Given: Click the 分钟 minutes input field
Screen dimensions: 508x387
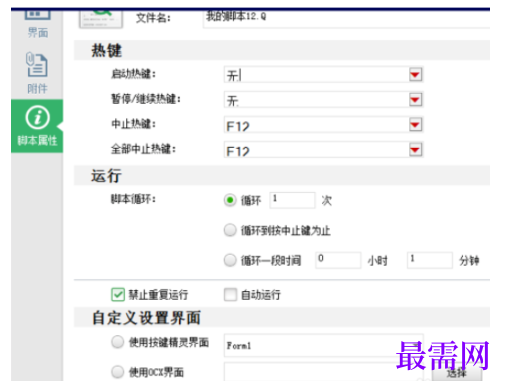Looking at the screenshot, I should pyautogui.click(x=430, y=260).
